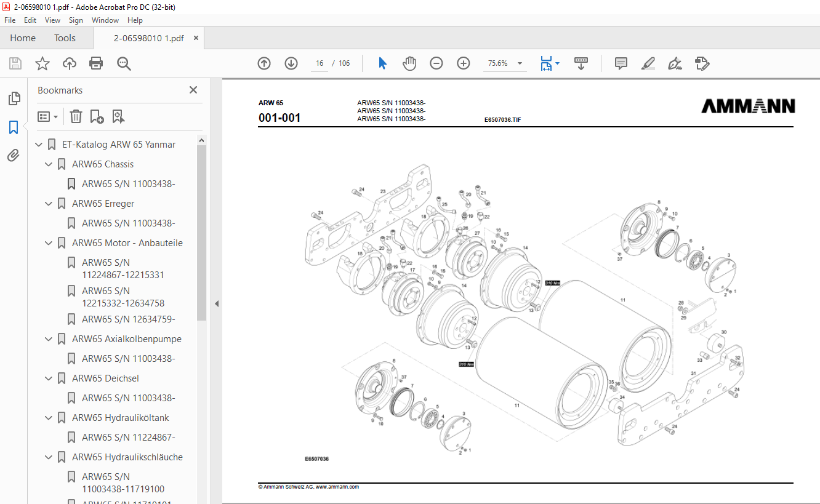The image size is (820, 504).
Task: Open the fit page options dropdown arrow
Action: (x=557, y=63)
